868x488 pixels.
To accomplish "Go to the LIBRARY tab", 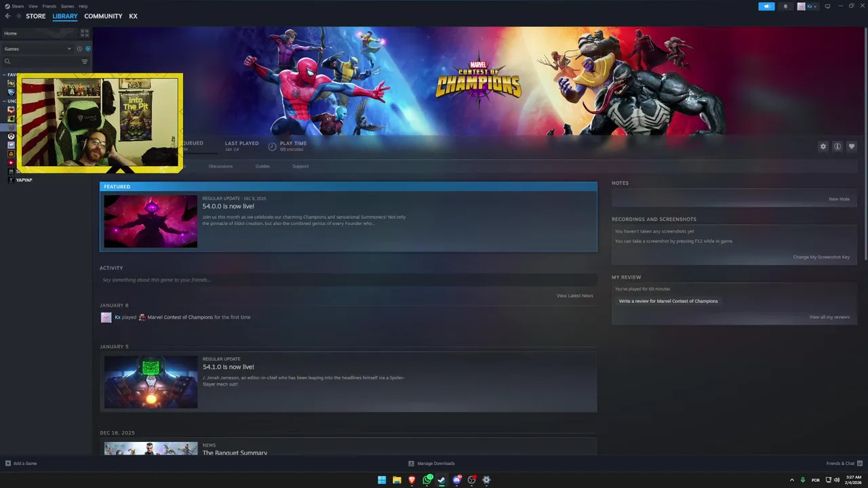I will (x=65, y=16).
